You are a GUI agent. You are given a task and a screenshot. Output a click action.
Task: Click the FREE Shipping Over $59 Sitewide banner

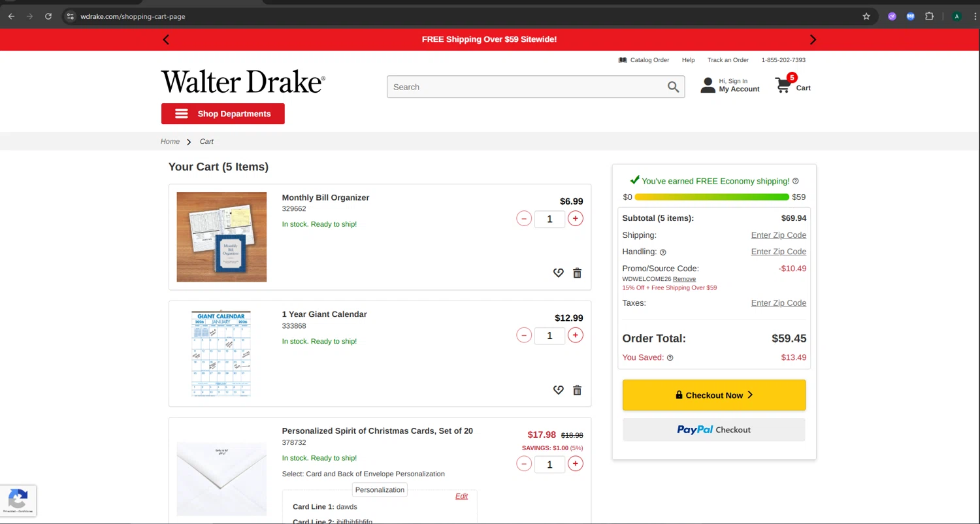(489, 40)
